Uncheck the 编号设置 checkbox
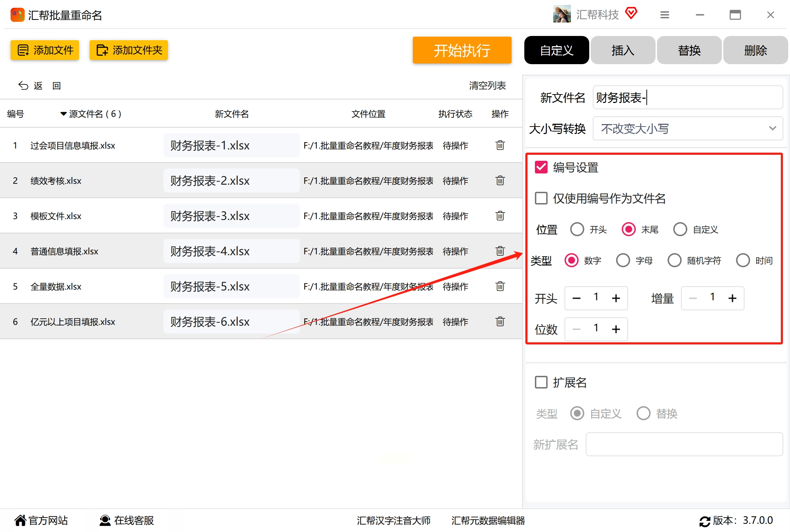The height and width of the screenshot is (532, 790). [x=541, y=167]
